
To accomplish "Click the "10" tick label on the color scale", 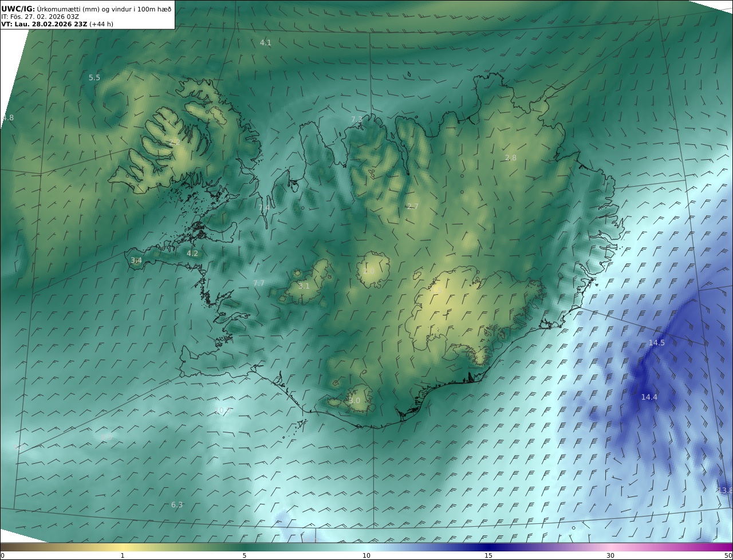I will tap(366, 555).
